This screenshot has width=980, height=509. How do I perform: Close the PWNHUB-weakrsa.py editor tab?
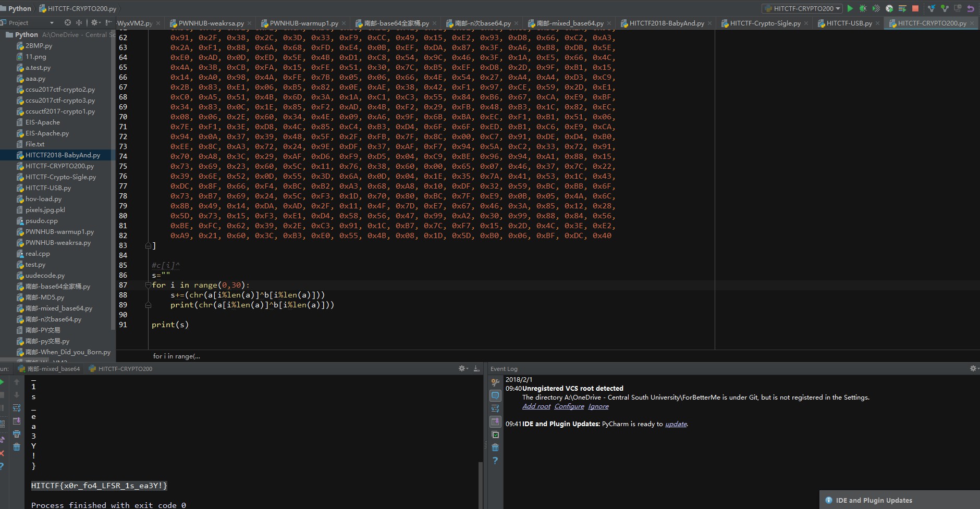pos(249,23)
